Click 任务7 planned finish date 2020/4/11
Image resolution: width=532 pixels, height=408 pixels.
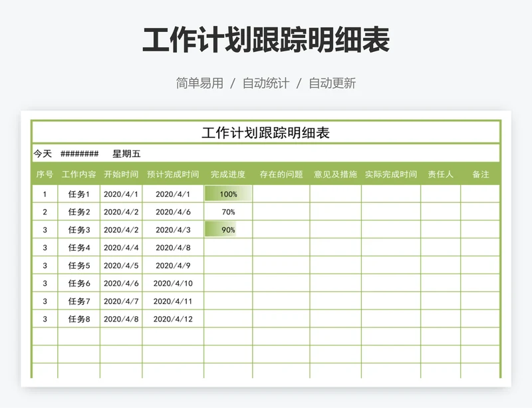pos(173,301)
